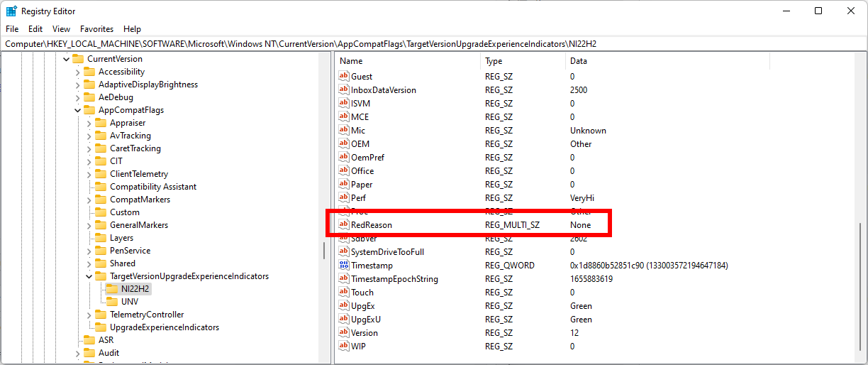Image resolution: width=868 pixels, height=365 pixels.
Task: Collapse the TargetVersionUpgradeExperienceIndicators node
Action: [x=89, y=276]
